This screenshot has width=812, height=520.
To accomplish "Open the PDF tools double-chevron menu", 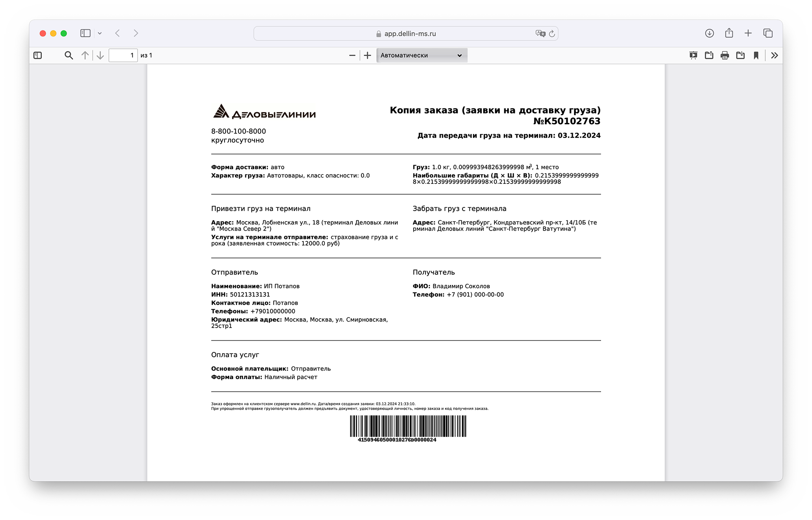I will coord(774,55).
